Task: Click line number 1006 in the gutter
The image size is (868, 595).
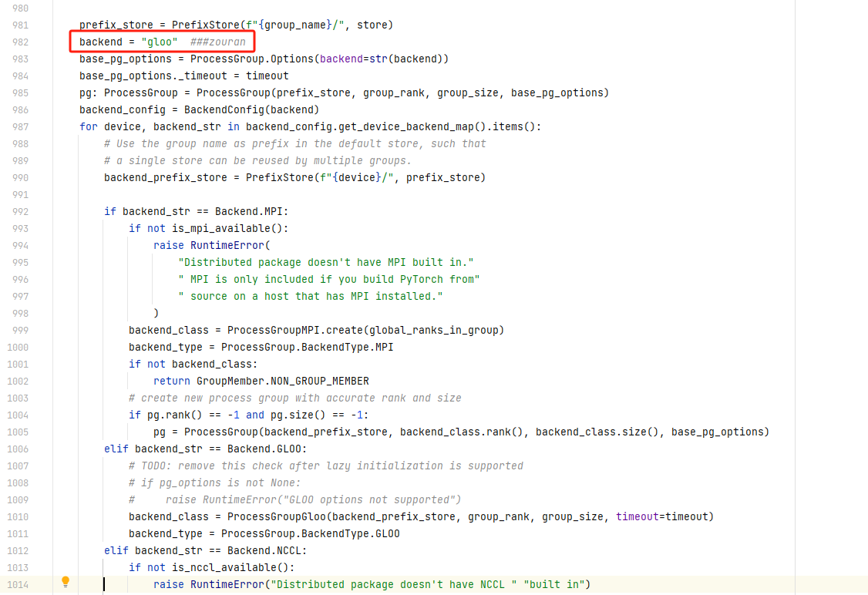Action: [19, 449]
